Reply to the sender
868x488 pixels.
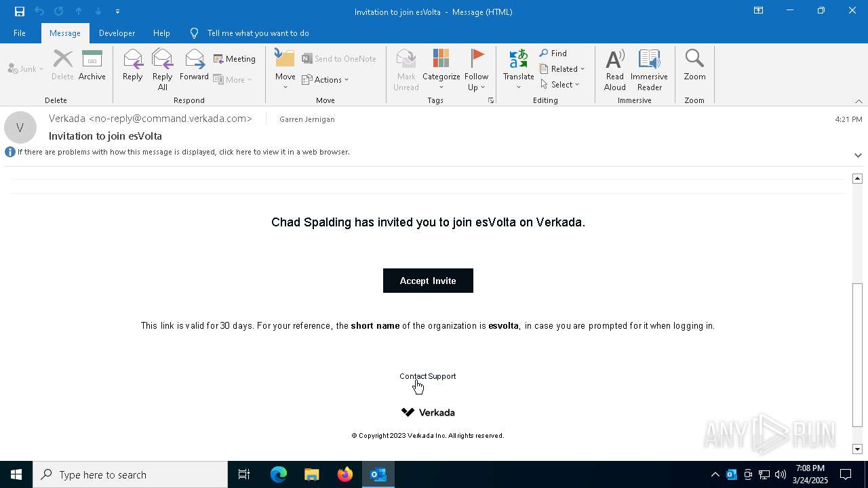(x=133, y=66)
